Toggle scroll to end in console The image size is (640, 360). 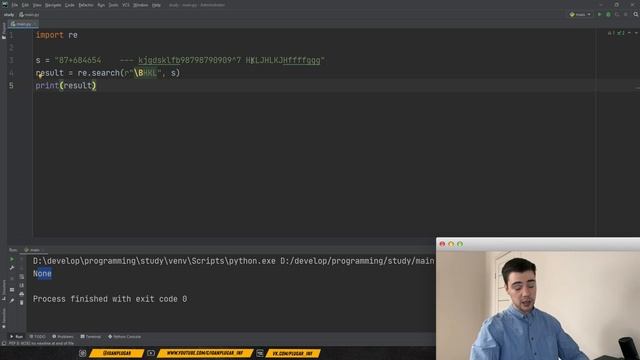[22, 285]
